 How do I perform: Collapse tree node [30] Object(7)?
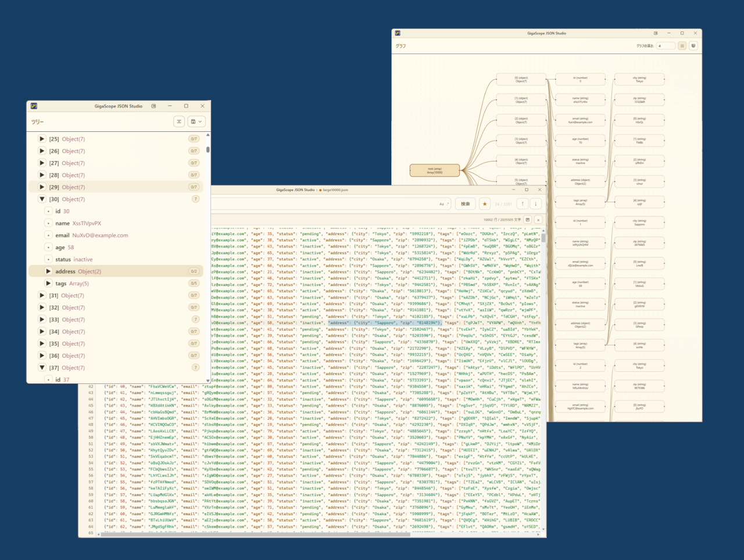click(42, 199)
